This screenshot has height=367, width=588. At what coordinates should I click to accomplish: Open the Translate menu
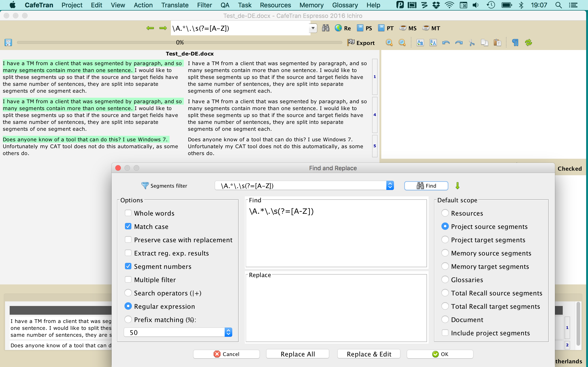point(175,5)
